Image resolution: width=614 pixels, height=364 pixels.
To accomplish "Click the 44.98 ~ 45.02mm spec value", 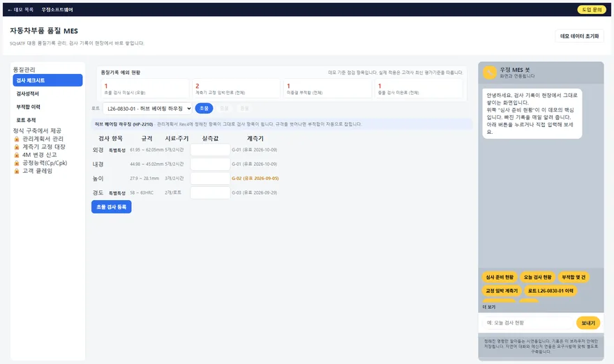I will click(147, 164).
